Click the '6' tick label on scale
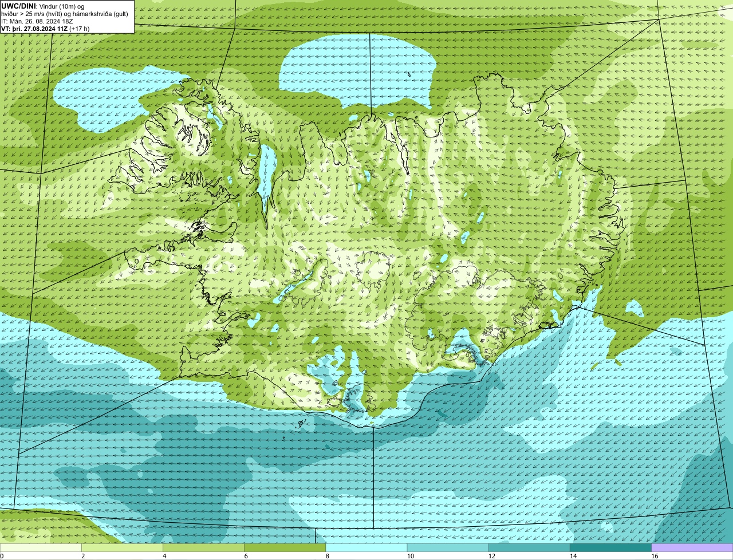The width and height of the screenshot is (733, 560). [246, 556]
